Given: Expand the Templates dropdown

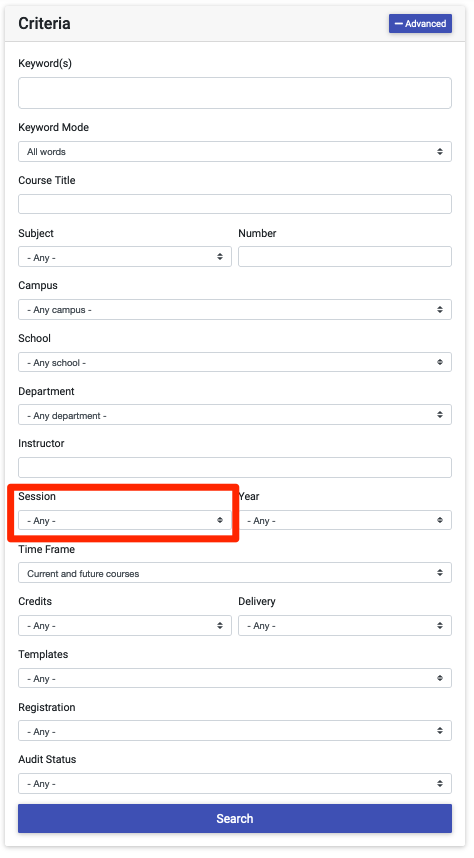Looking at the screenshot, I should tap(234, 679).
